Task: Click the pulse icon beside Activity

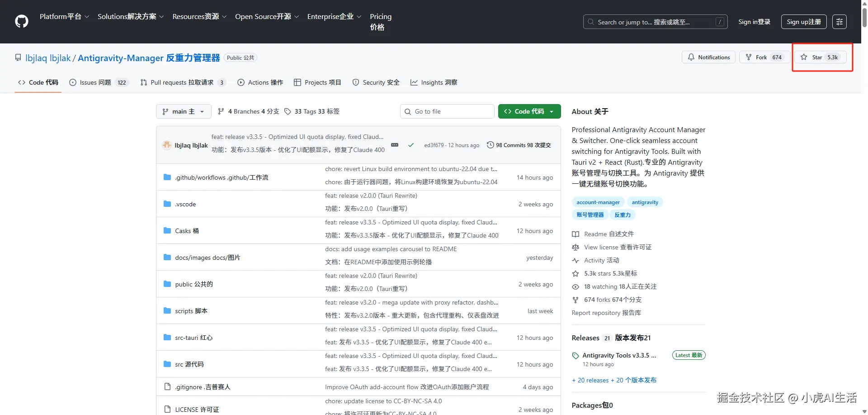Action: pos(576,260)
